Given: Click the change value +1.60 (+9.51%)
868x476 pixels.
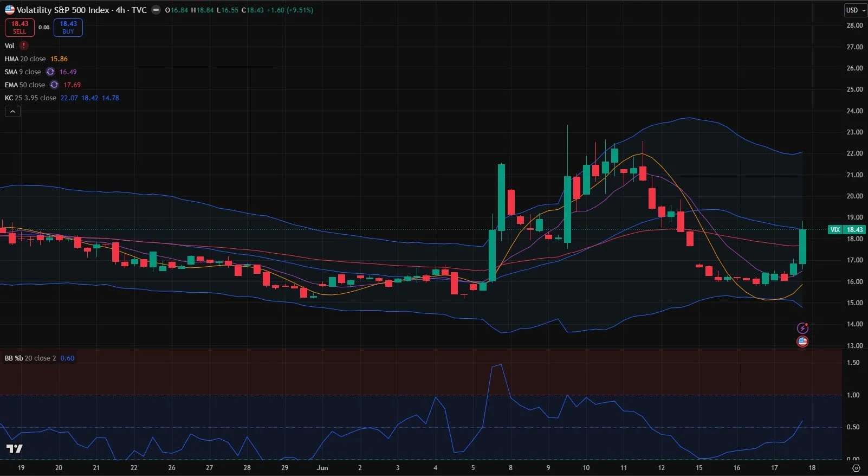Looking at the screenshot, I should 290,10.
